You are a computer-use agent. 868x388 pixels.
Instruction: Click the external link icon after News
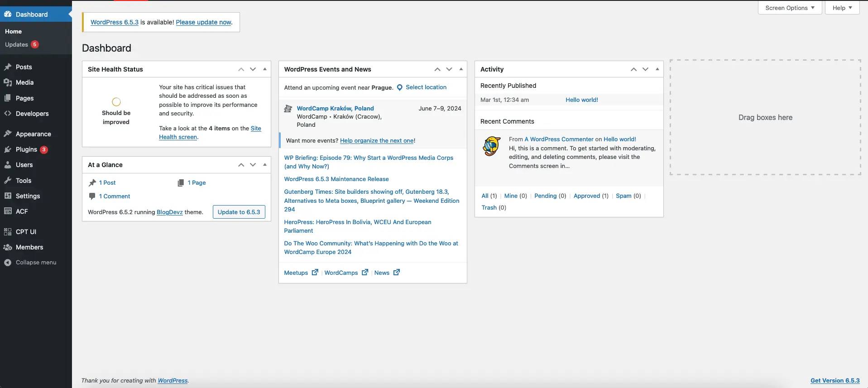pyautogui.click(x=397, y=272)
